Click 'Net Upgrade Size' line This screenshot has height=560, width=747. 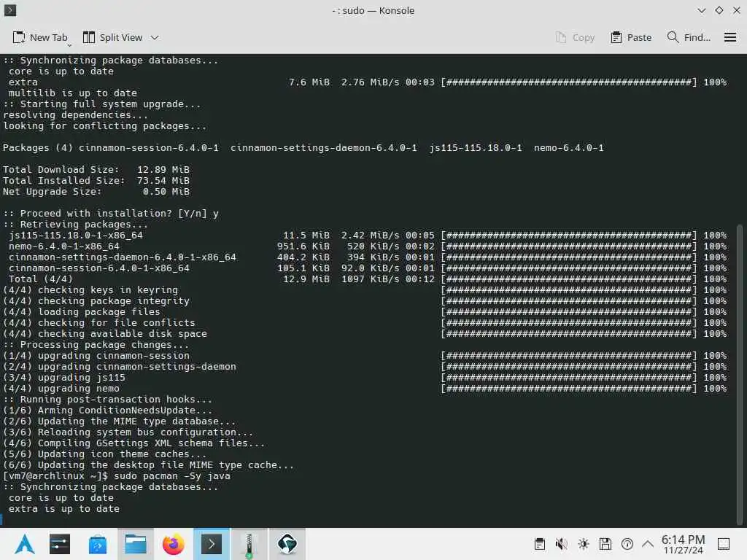96,192
